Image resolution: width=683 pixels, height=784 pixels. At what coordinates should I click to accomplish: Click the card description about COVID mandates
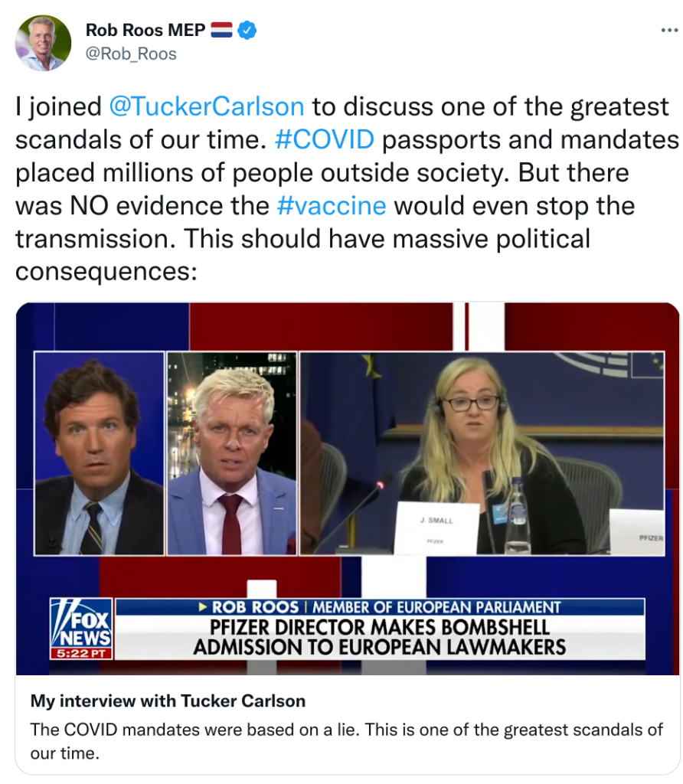(x=347, y=741)
